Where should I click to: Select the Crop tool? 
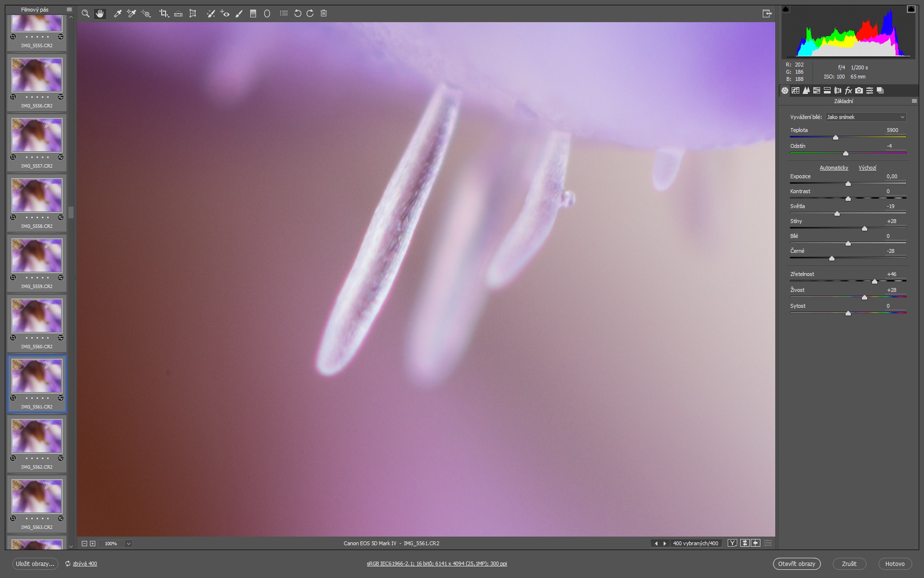pos(164,13)
